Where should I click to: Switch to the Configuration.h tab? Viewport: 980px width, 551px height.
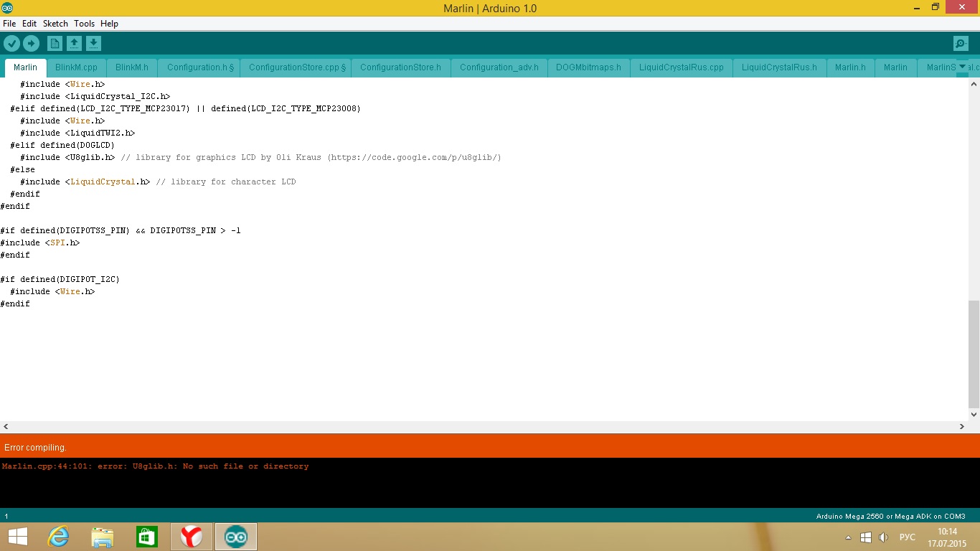point(200,67)
